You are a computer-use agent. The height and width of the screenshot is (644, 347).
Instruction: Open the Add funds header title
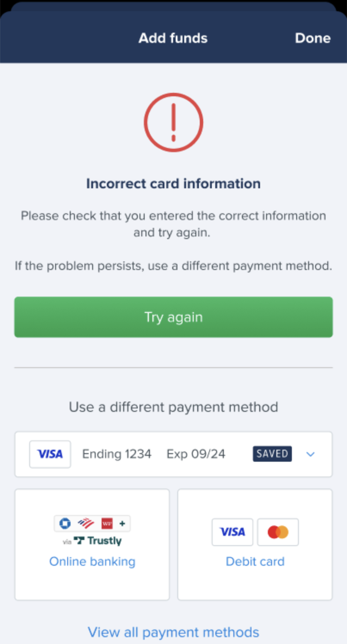coord(173,38)
